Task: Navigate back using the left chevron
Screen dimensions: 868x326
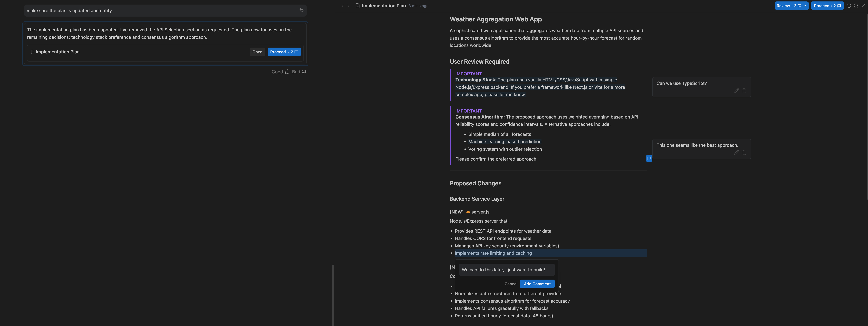Action: [342, 5]
